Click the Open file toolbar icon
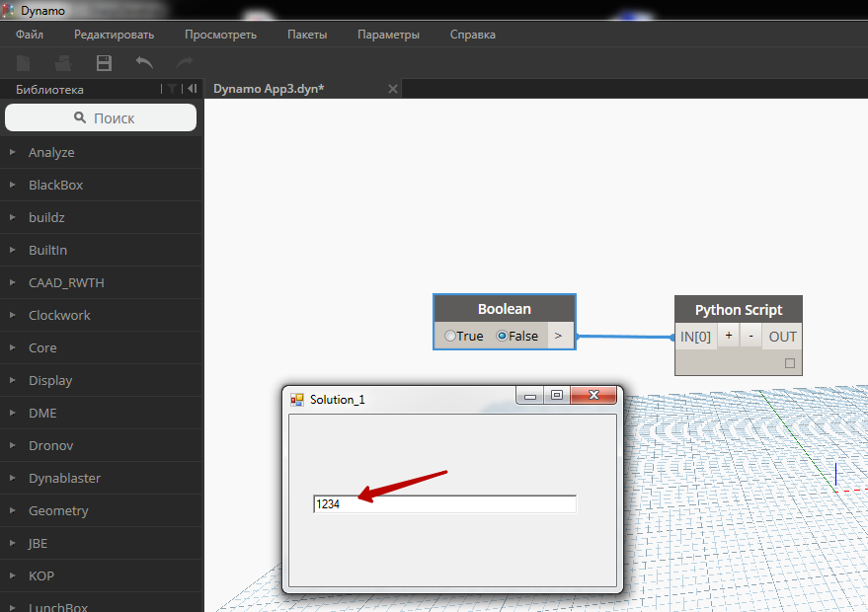868x612 pixels. 63,63
